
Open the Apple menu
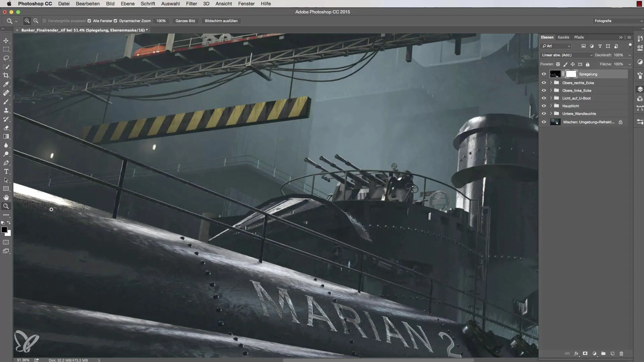tap(9, 4)
